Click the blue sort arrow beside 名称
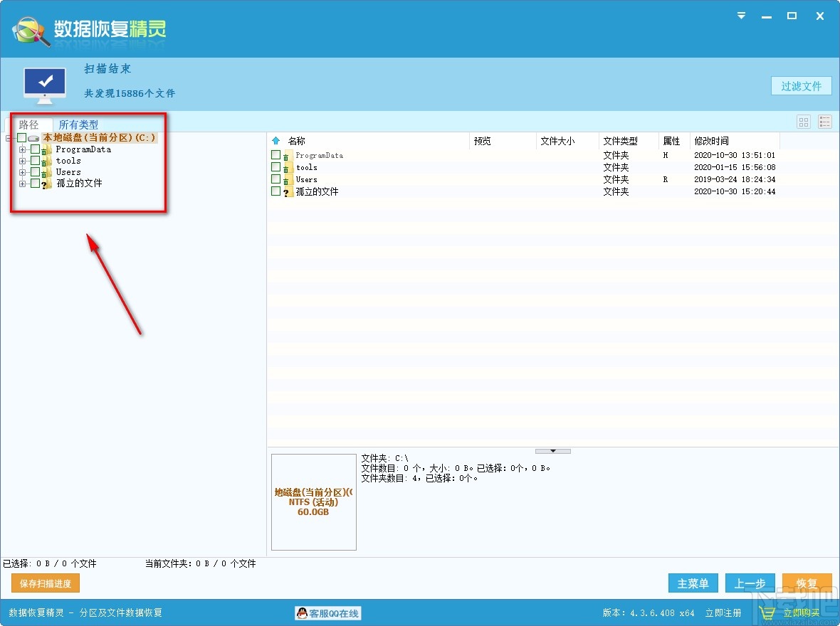The image size is (840, 626). pos(274,140)
